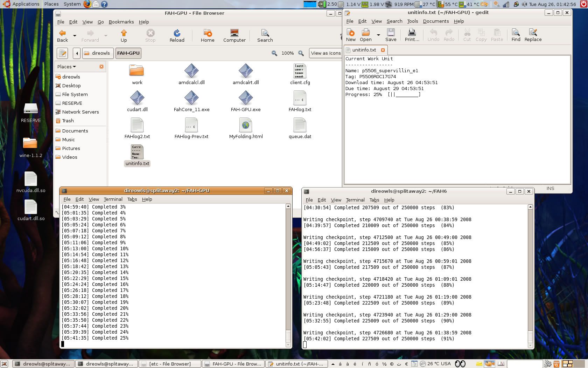This screenshot has width=588, height=368.
Task: Open Trash from the sidebar
Action: (x=65, y=121)
